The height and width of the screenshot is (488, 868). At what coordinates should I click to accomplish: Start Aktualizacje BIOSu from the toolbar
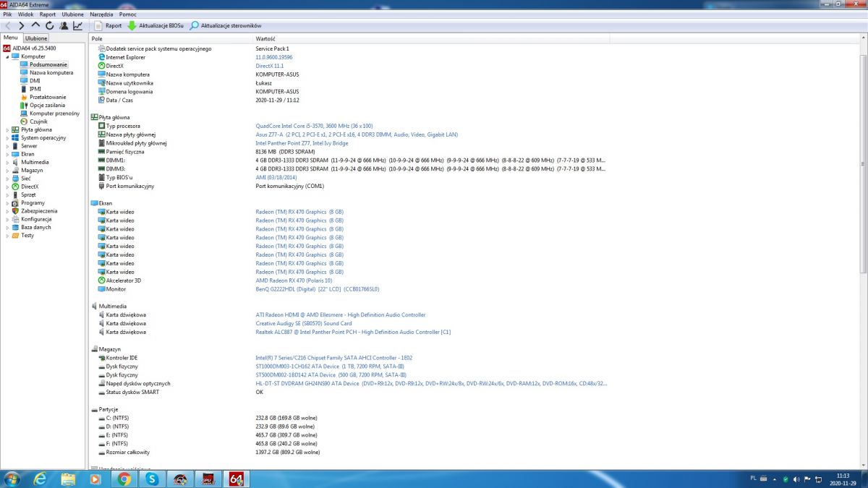pyautogui.click(x=156, y=25)
